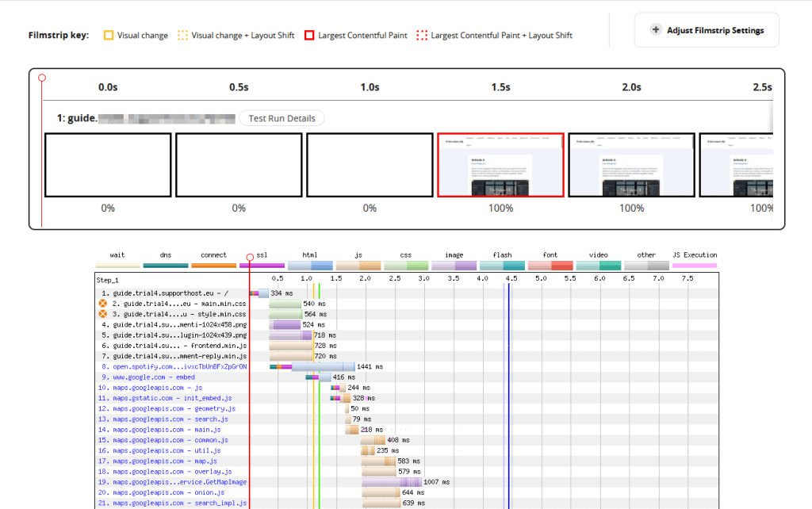Click the ssl legend color bar
812x509 pixels.
[x=262, y=266]
